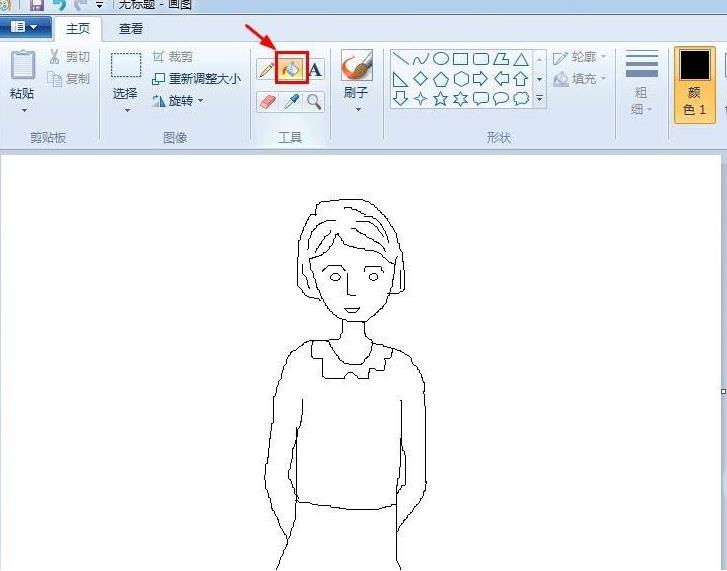Open the Paste dropdown arrow
The image size is (727, 571).
point(24,110)
